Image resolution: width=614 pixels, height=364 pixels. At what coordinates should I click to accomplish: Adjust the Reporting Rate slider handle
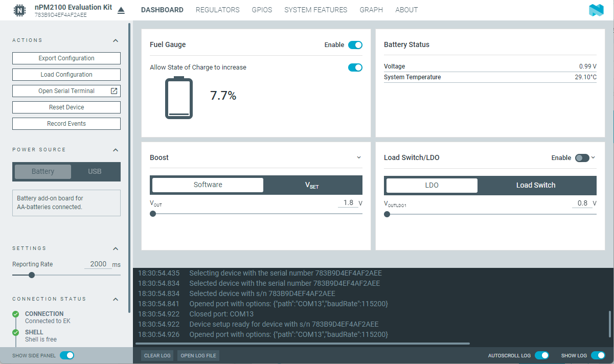pyautogui.click(x=32, y=275)
